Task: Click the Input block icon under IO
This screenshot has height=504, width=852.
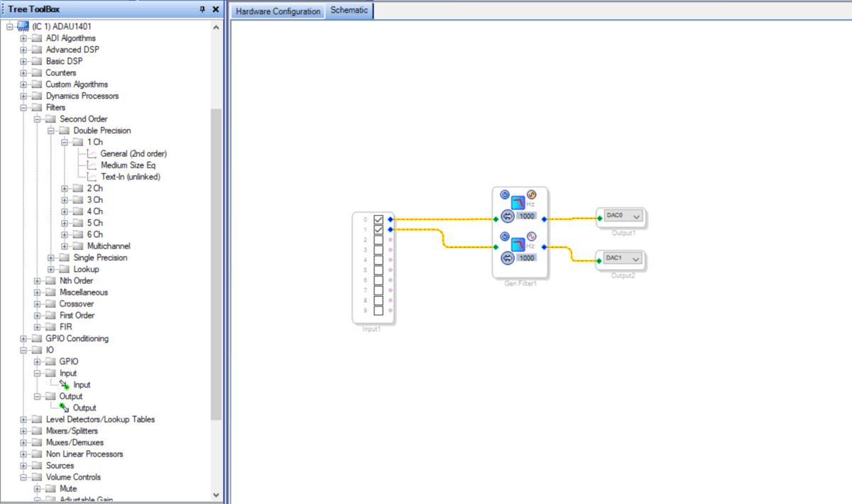Action: coord(65,384)
